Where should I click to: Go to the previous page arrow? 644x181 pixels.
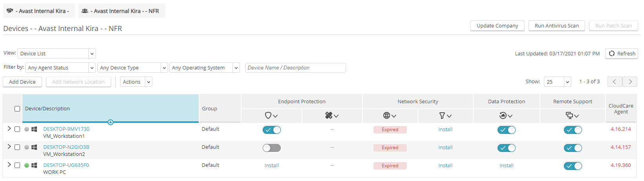point(615,82)
